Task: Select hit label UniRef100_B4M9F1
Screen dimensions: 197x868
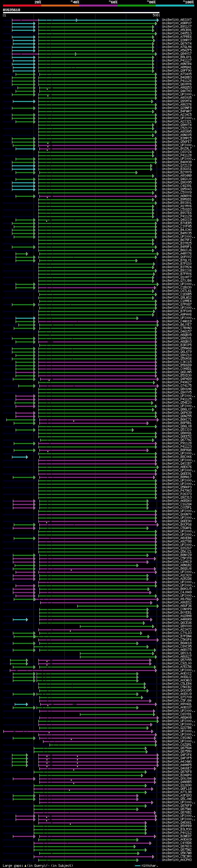Action: [177, 247]
